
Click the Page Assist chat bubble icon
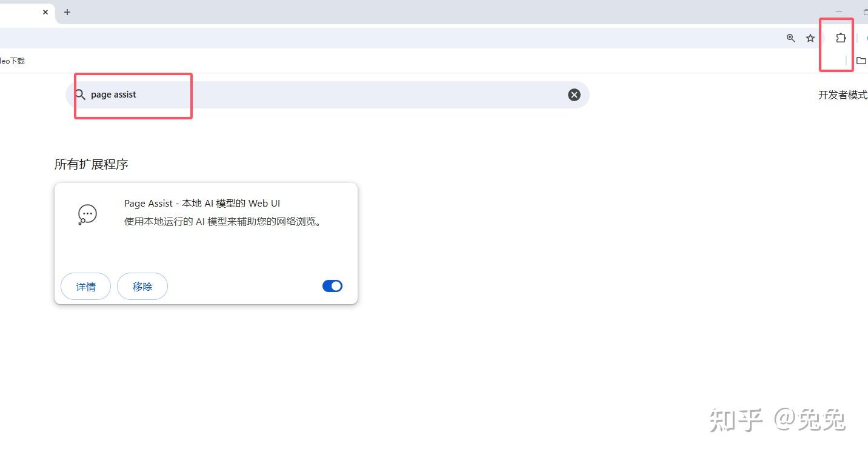point(87,214)
